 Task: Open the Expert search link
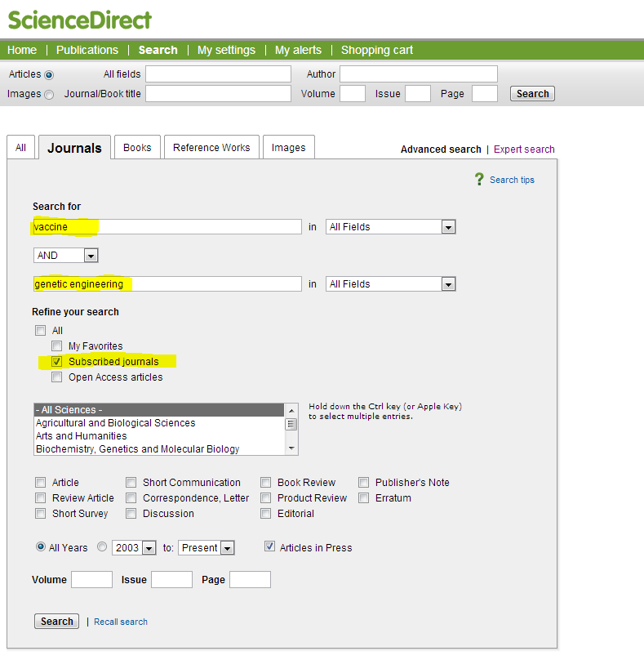point(524,149)
